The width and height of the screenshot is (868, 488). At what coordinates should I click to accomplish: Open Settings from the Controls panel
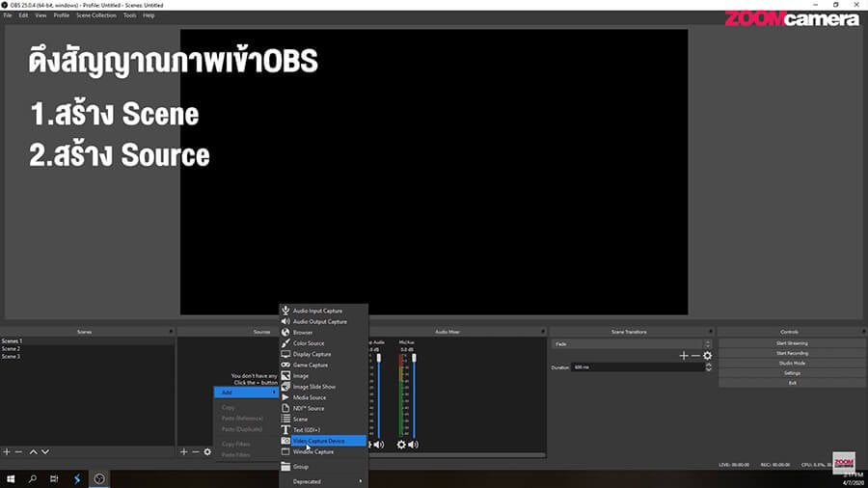tap(792, 373)
